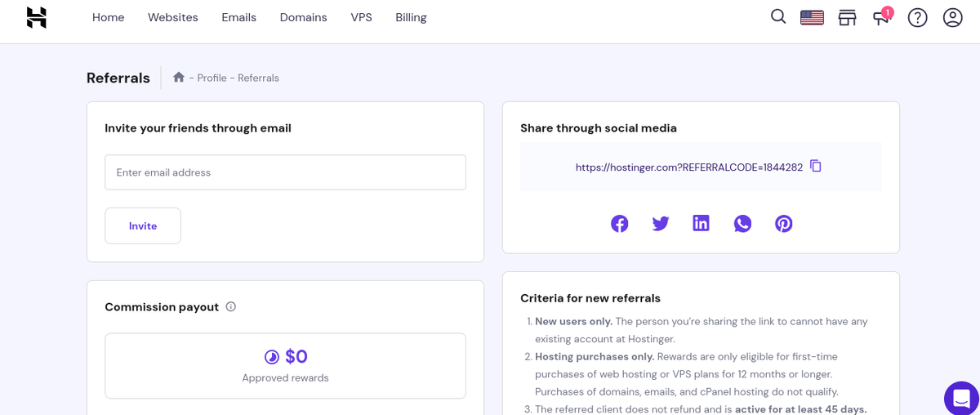Change language via US flag icon
Screen dimensions: 980x415
pos(812,17)
